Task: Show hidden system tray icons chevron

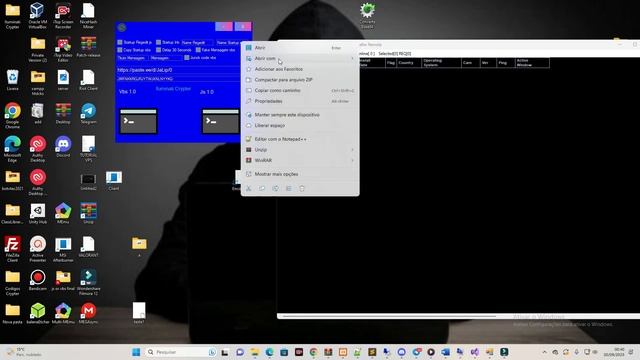Action: click(544, 352)
